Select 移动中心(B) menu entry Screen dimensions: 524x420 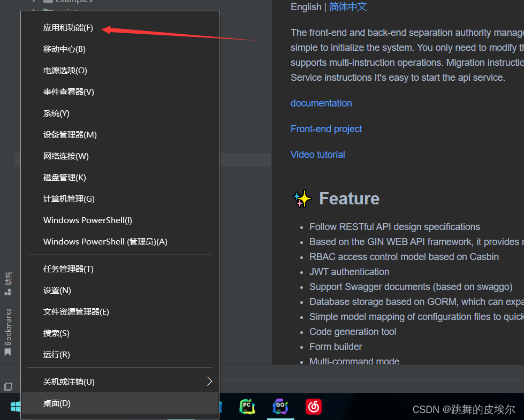pos(120,49)
